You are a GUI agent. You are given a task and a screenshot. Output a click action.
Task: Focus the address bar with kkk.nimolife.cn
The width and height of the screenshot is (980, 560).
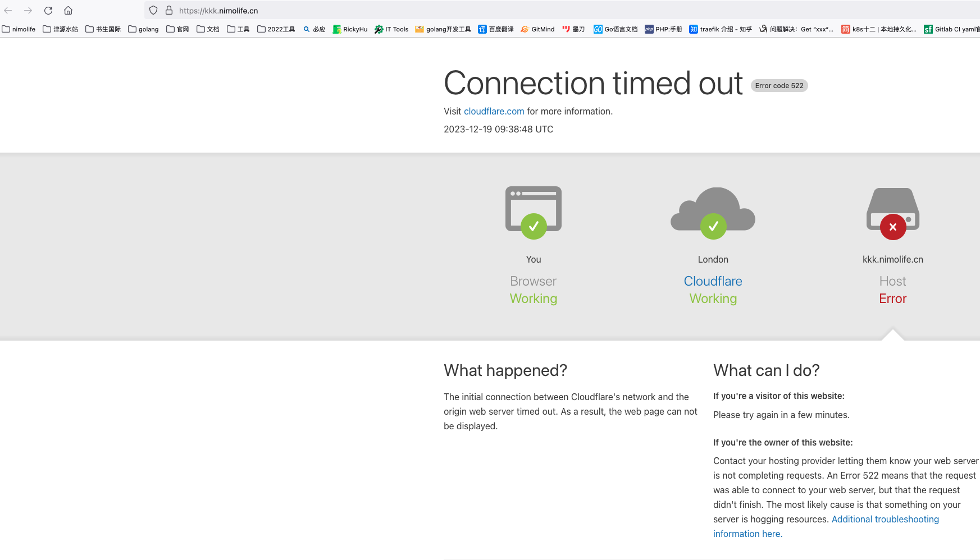(562, 11)
